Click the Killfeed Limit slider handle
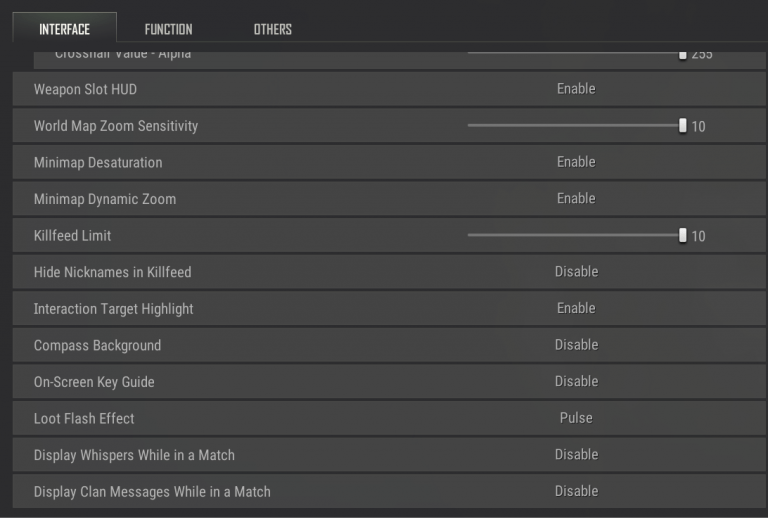 point(683,236)
